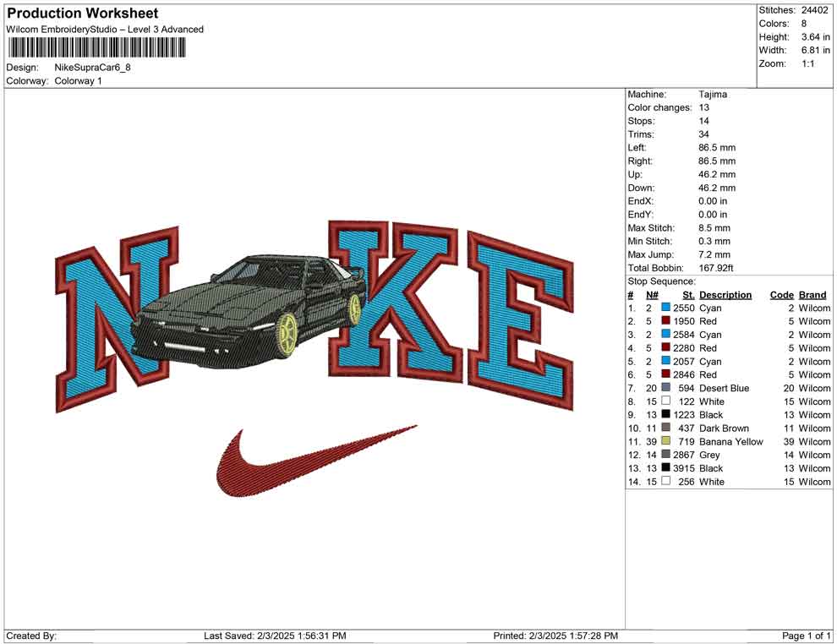Click the Supra car embroidery preview

click(x=254, y=308)
